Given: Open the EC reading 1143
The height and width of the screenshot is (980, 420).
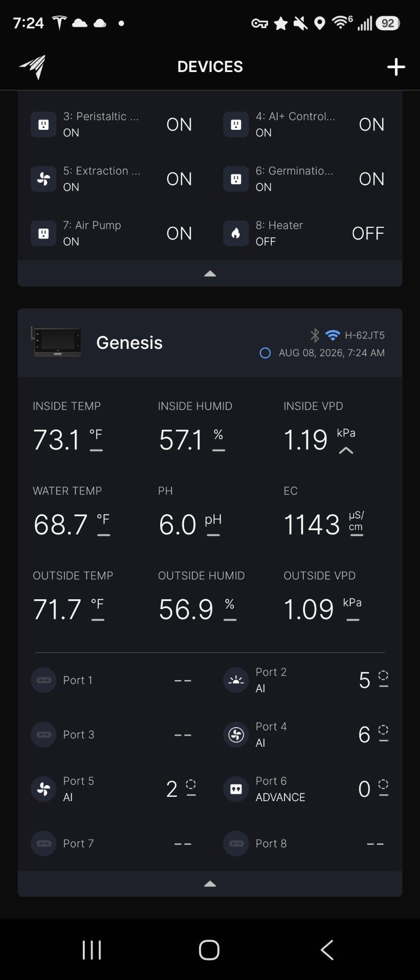Looking at the screenshot, I should click(312, 524).
